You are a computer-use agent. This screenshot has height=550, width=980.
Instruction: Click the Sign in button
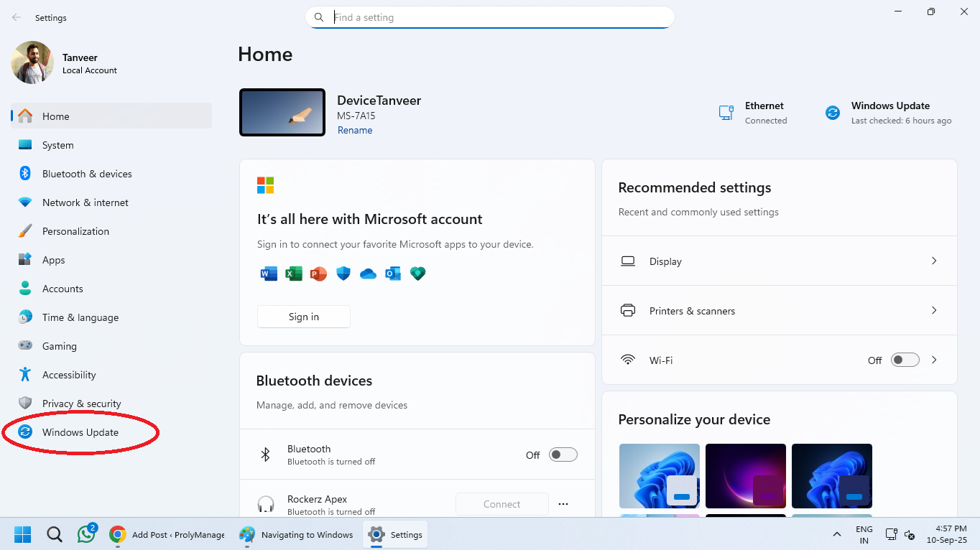(x=304, y=317)
